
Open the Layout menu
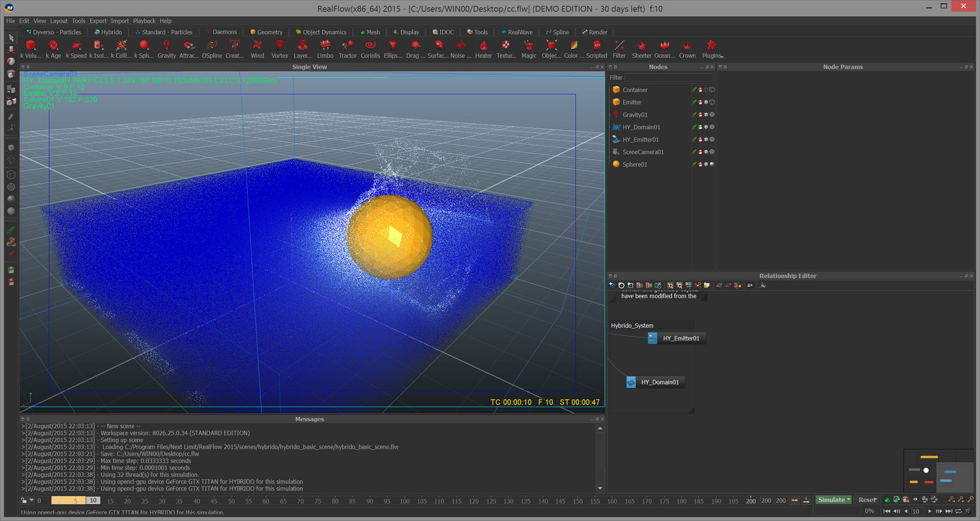(58, 21)
